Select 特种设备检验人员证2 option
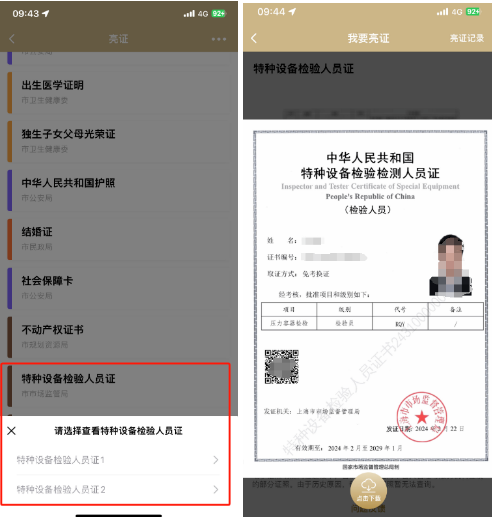Image resolution: width=492 pixels, height=517 pixels. (x=118, y=489)
